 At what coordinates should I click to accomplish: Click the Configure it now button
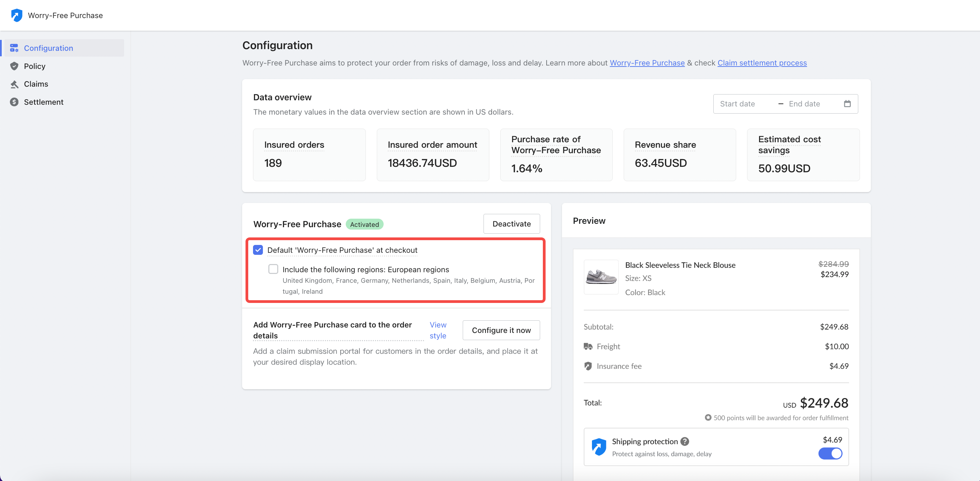[x=501, y=330]
